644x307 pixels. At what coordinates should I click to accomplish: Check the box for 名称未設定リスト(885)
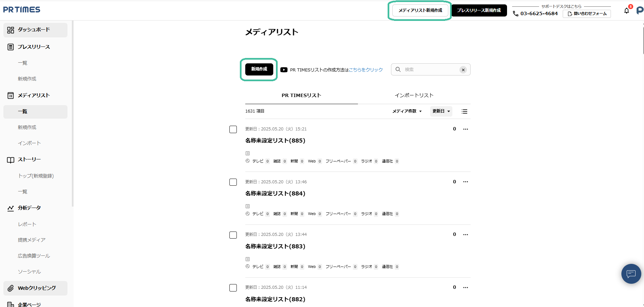[233, 129]
